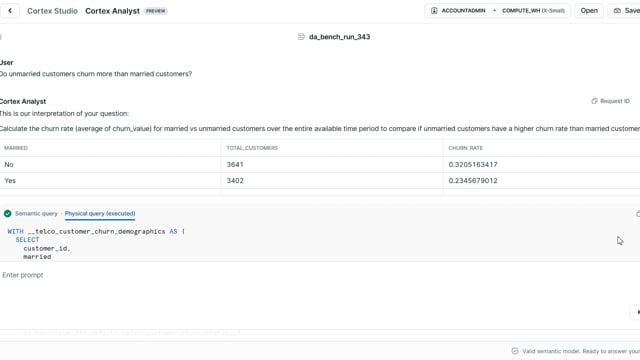The height and width of the screenshot is (360, 640).
Task: Click the ACCOUNTADMIN role icon
Action: [434, 11]
